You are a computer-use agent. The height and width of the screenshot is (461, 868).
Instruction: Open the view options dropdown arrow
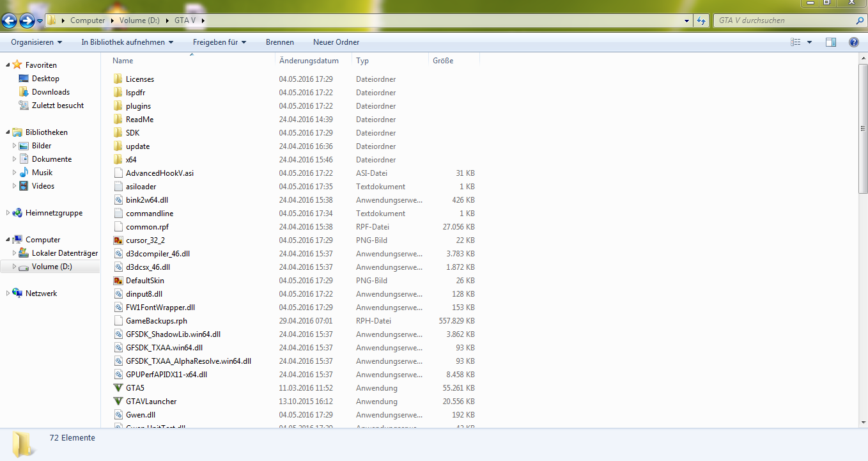point(809,42)
